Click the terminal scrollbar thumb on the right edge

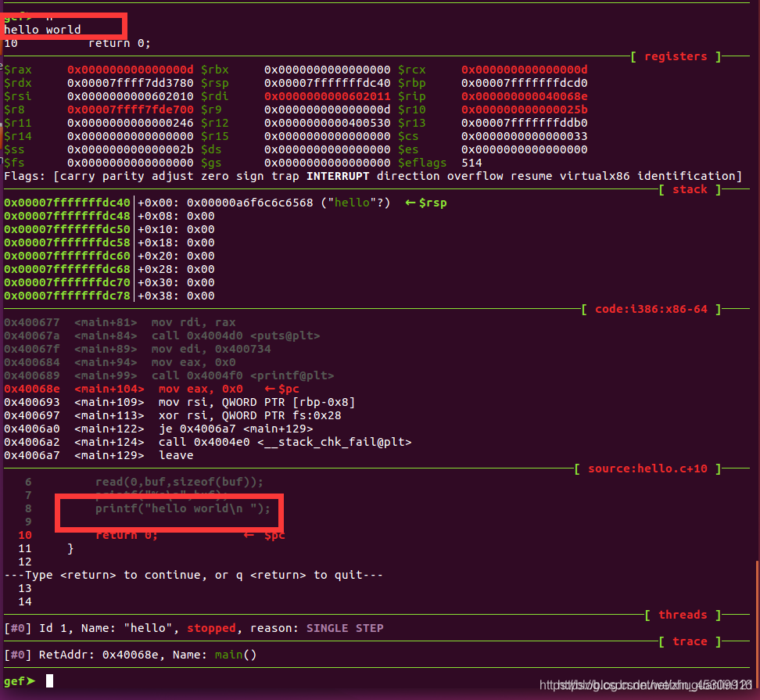[x=758, y=624]
